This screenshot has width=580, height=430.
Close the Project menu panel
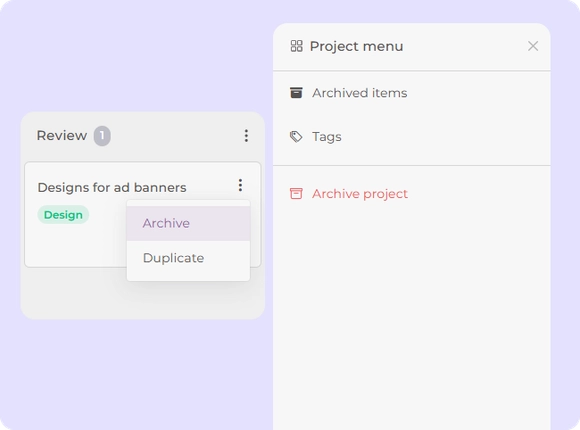(x=533, y=46)
